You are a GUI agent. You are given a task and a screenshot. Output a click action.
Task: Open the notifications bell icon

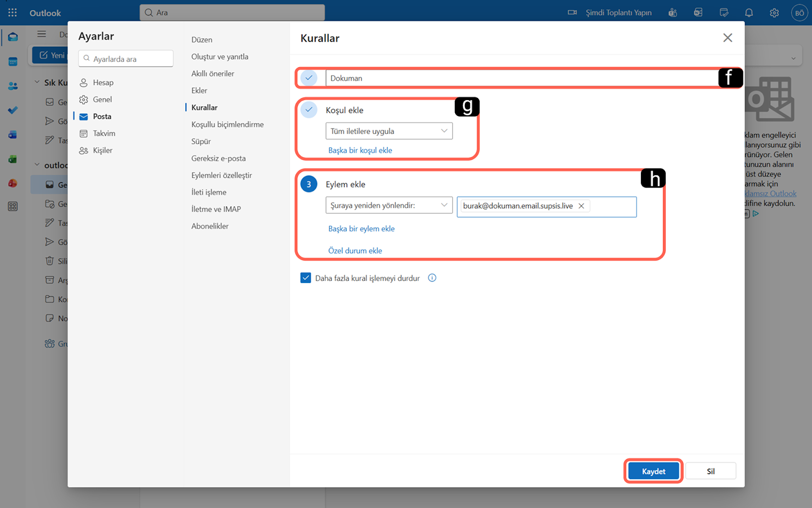click(x=749, y=13)
